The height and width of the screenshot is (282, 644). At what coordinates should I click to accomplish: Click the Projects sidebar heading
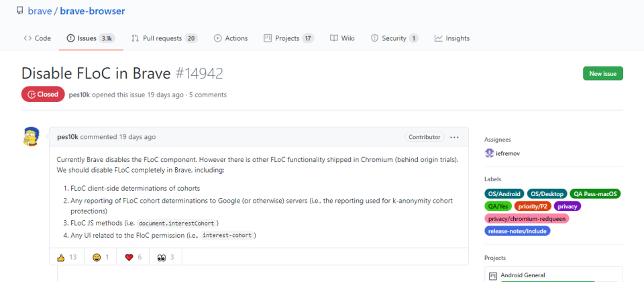pos(495,258)
